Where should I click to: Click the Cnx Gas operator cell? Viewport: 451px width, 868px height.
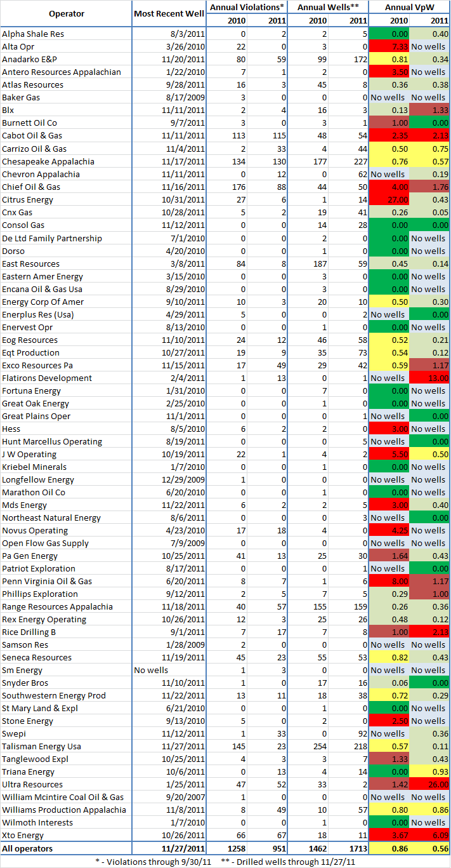[66, 212]
